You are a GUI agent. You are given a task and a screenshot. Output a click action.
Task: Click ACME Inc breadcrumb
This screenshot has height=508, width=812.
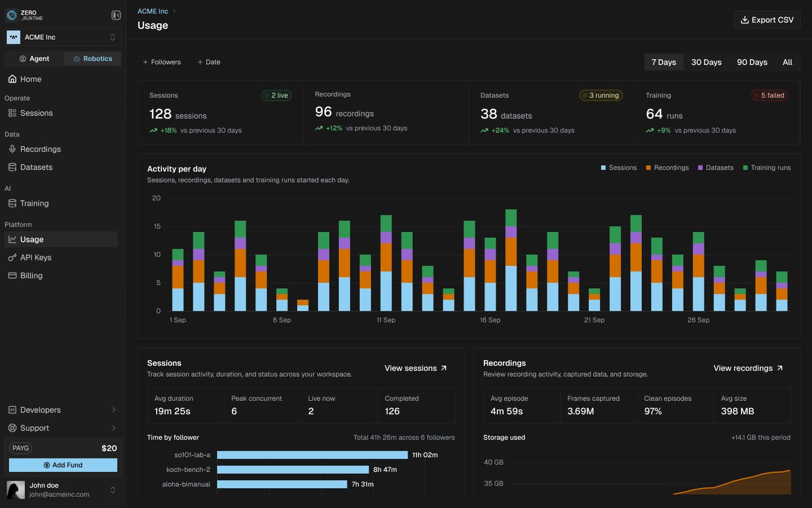click(153, 11)
